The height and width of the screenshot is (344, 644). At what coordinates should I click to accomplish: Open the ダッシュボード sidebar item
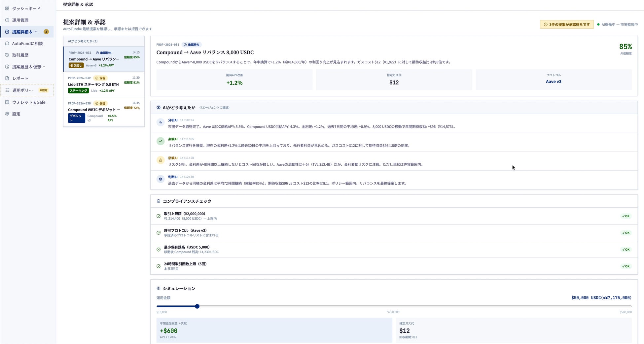(27, 9)
